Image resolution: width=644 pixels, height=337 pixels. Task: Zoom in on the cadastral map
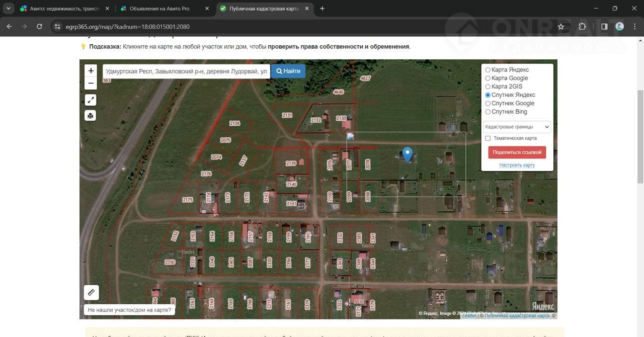tap(91, 71)
